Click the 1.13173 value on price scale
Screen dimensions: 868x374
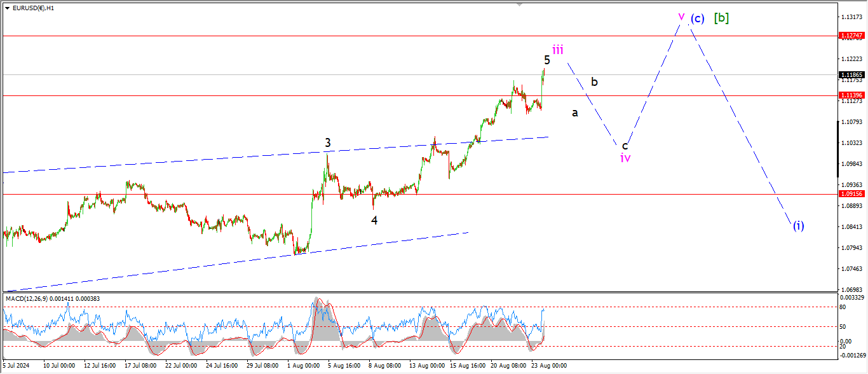850,17
